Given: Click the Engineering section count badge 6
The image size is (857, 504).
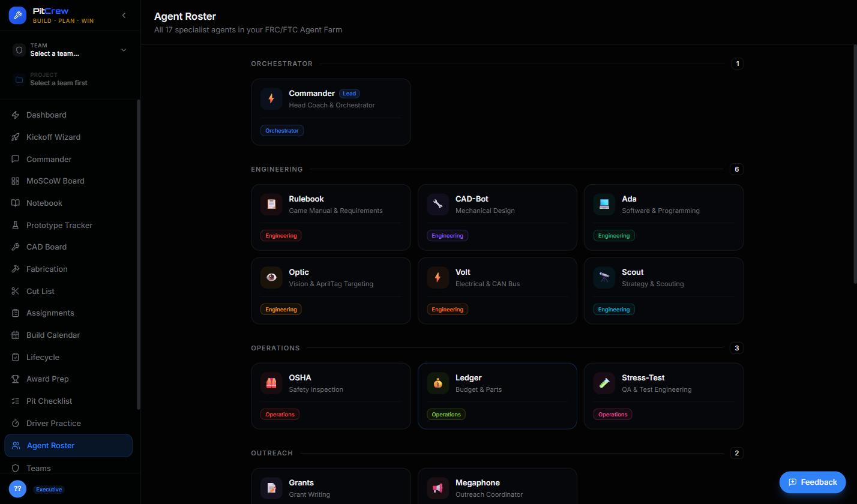Looking at the screenshot, I should click(x=737, y=169).
